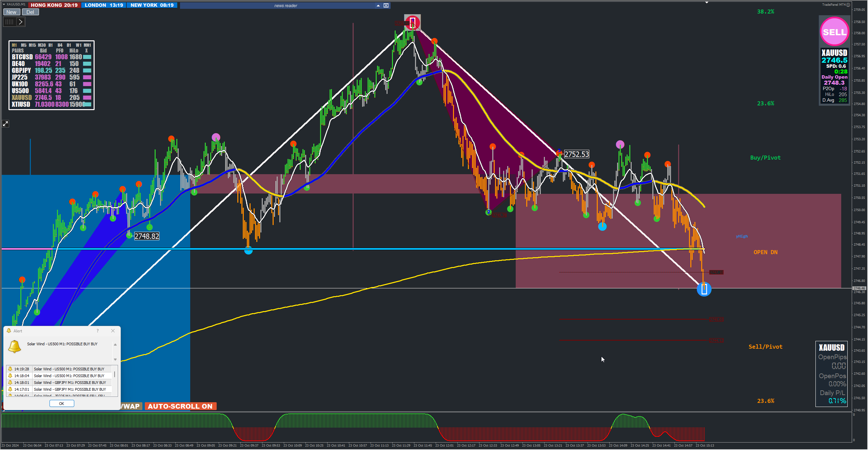The image size is (868, 450).
Task: Click the blue circle marker at latest candle
Action: click(704, 289)
